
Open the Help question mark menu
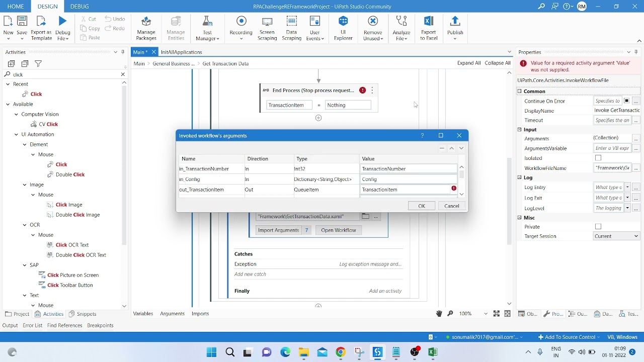[568, 7]
